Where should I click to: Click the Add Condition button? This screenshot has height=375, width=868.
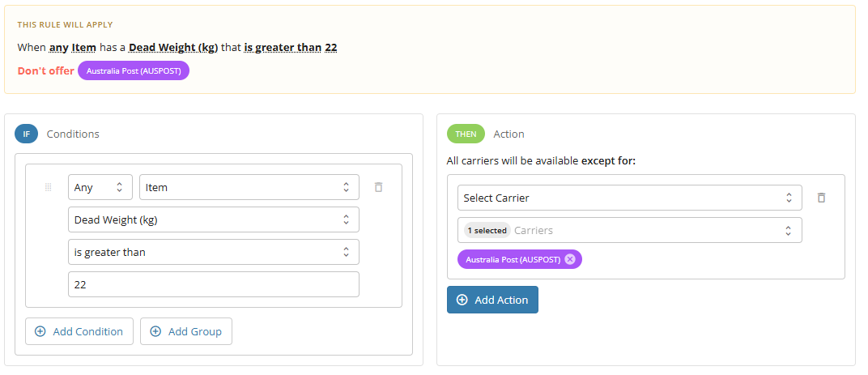point(79,331)
